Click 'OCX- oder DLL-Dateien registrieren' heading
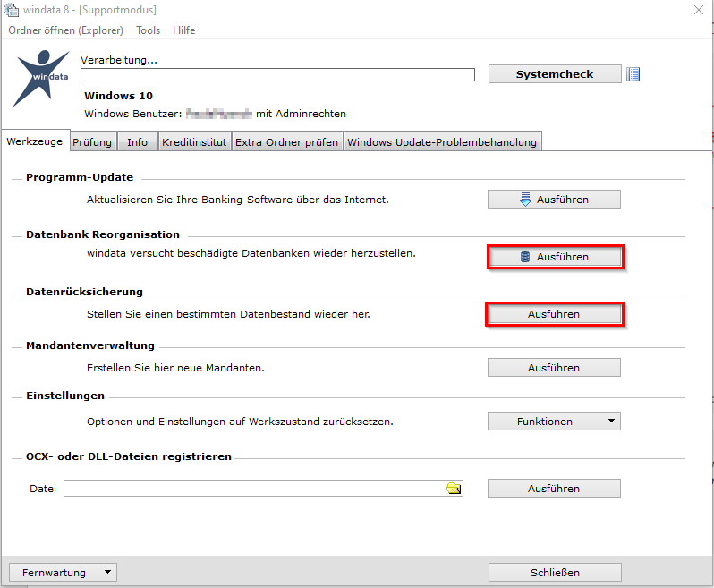This screenshot has height=588, width=714. (x=129, y=456)
